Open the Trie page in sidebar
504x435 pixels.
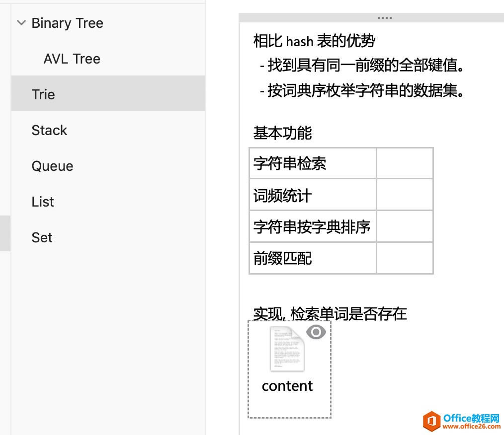coord(43,94)
